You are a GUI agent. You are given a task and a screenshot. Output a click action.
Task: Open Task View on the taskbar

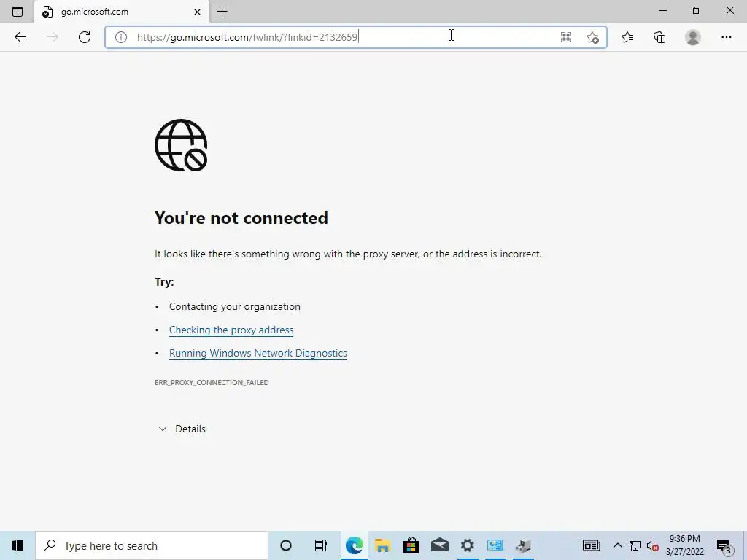321,545
